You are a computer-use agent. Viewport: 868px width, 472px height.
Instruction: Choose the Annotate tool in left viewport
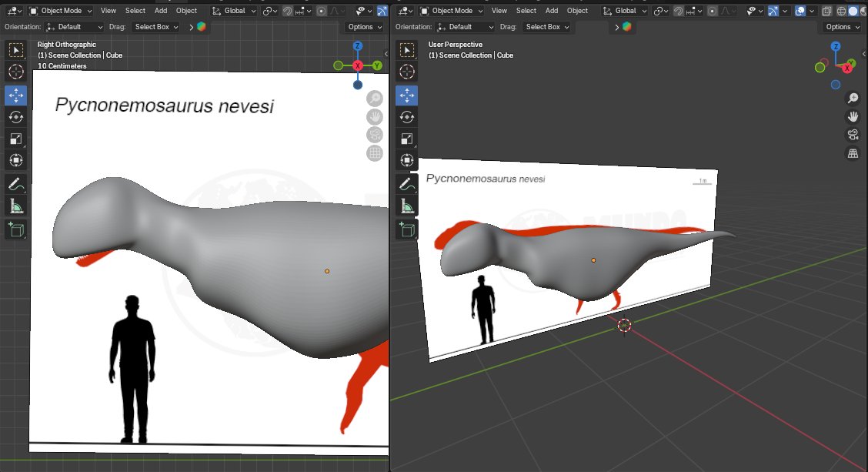click(15, 183)
